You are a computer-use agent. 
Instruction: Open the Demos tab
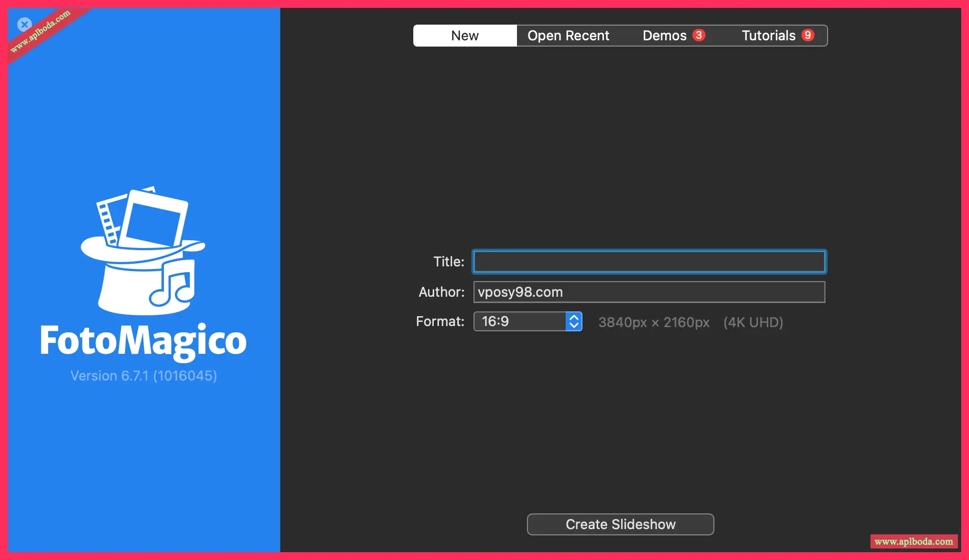(664, 36)
